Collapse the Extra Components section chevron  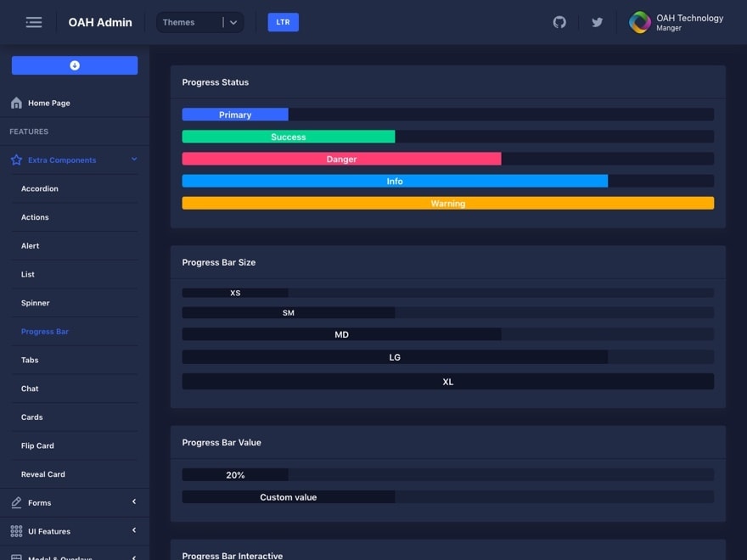(x=133, y=160)
